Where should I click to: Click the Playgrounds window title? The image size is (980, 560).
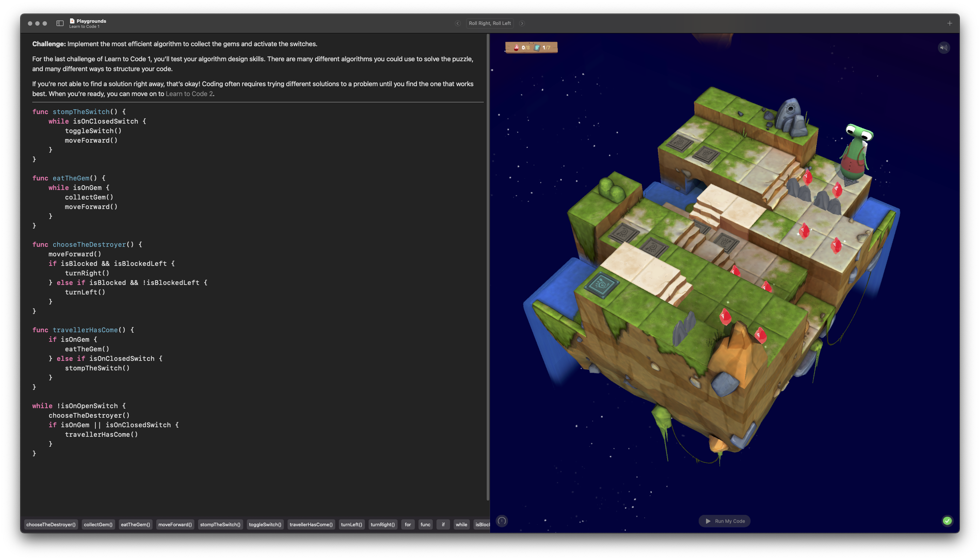91,21
